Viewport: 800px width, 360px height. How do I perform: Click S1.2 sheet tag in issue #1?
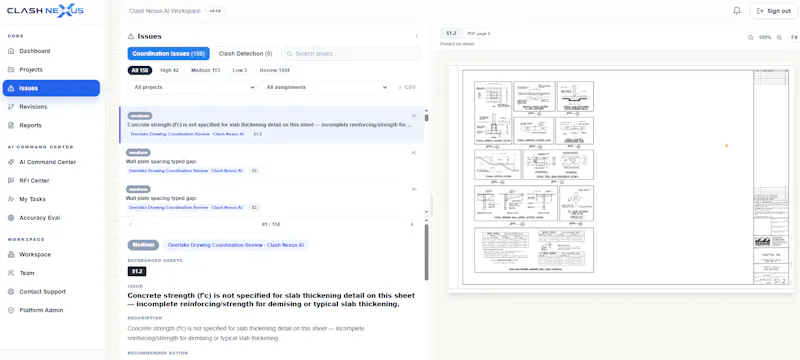click(258, 134)
